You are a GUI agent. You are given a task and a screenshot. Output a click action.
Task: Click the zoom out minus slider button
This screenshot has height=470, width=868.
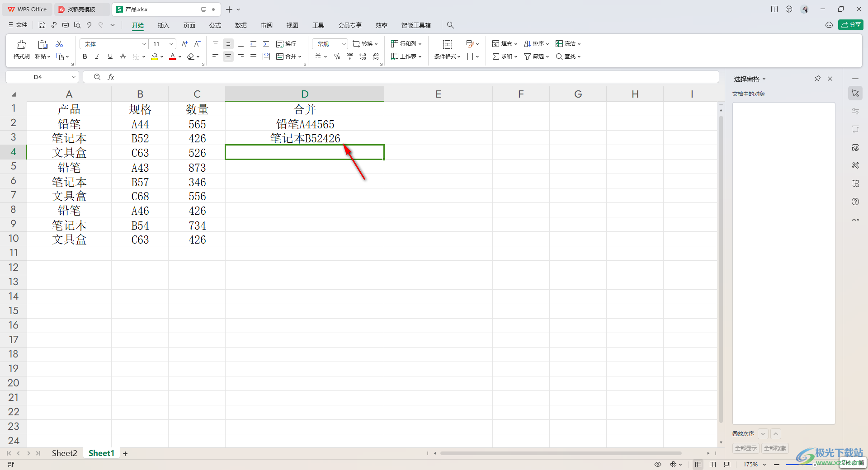[x=777, y=465]
